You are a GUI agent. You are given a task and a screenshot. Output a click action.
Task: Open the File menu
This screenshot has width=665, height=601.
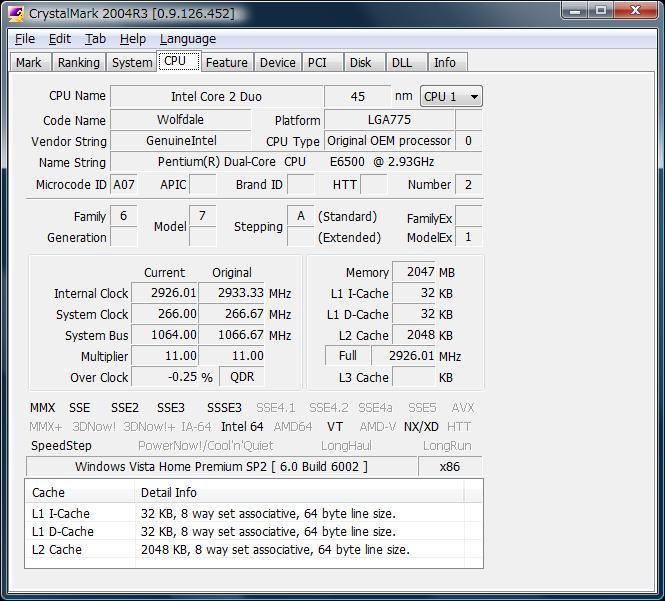(x=25, y=39)
